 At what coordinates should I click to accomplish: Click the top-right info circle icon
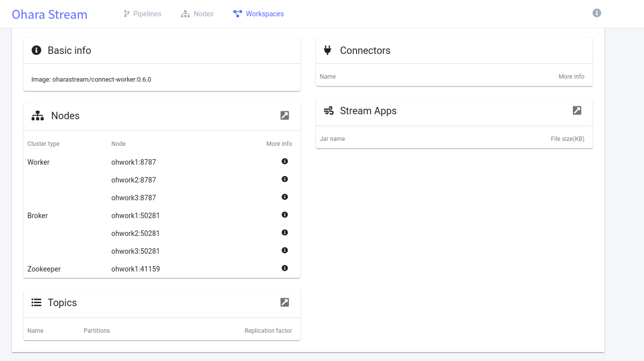point(597,13)
